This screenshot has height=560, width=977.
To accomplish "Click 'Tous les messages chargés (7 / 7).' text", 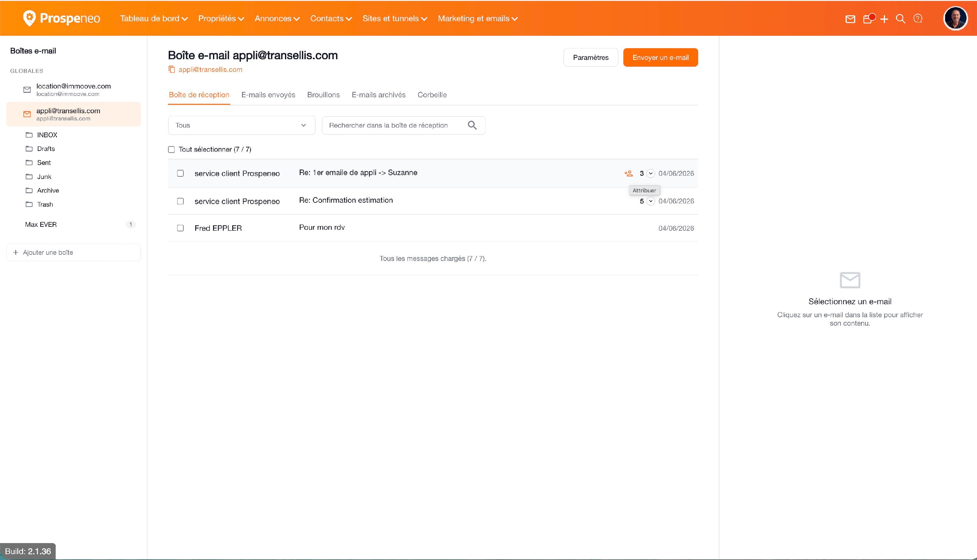I will tap(433, 258).
